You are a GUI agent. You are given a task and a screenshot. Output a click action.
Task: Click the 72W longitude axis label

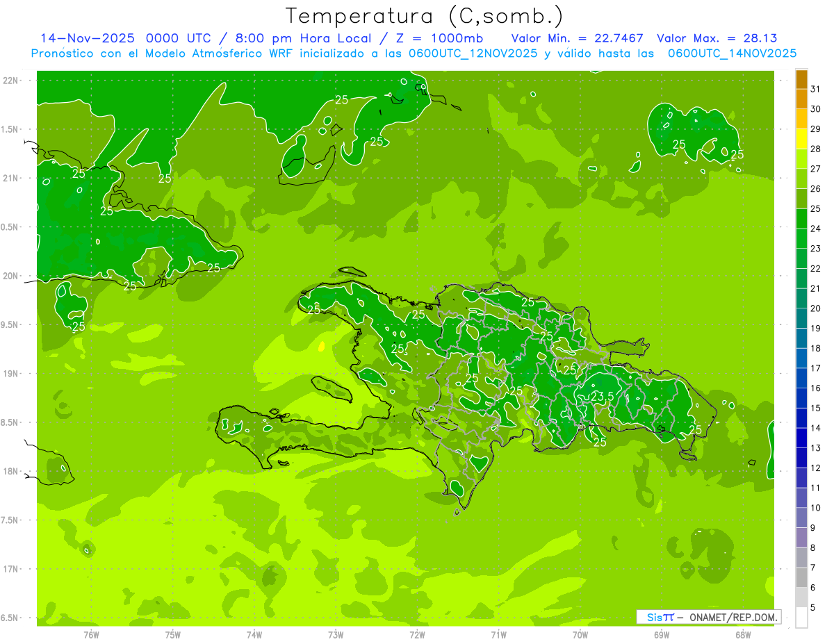417,635
